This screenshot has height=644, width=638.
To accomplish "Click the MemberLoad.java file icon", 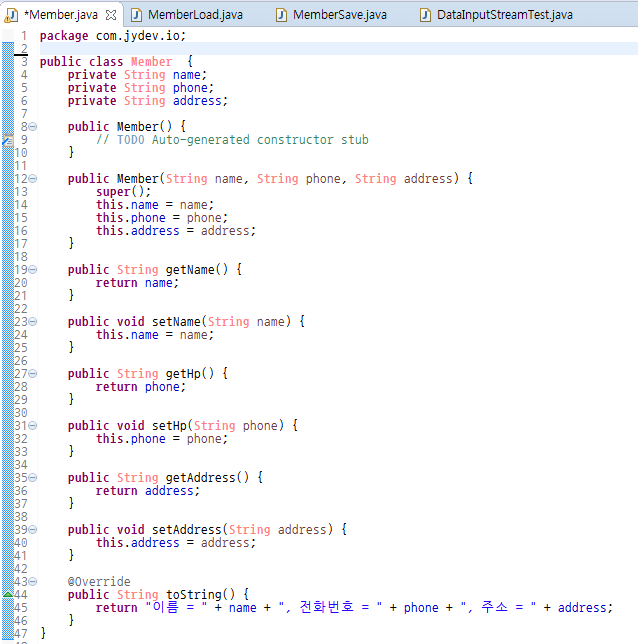I will coord(136,15).
